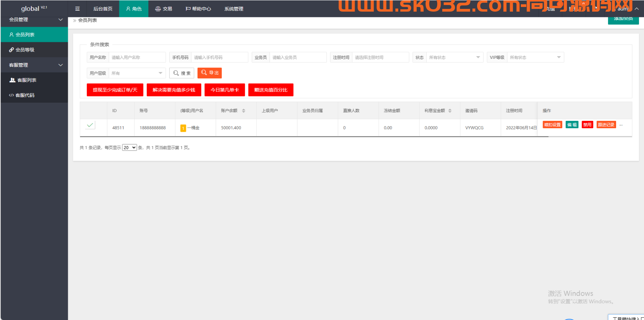Open 客服代码 in the sidebar
The image size is (644, 320).
click(x=34, y=95)
